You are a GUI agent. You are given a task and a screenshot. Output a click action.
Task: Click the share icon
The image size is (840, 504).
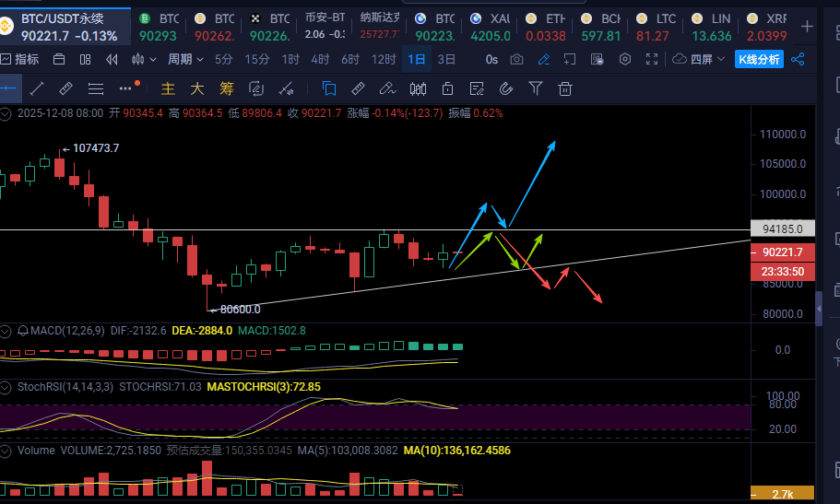[x=799, y=60]
